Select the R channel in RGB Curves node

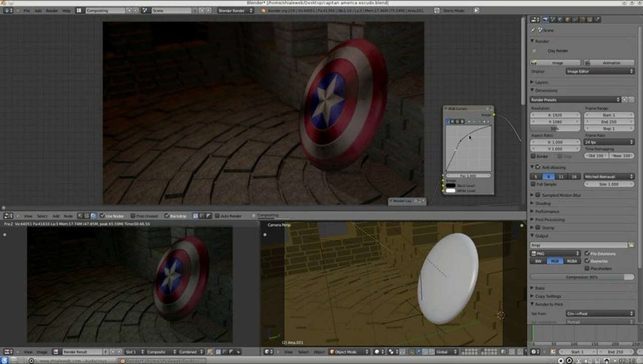[452, 121]
